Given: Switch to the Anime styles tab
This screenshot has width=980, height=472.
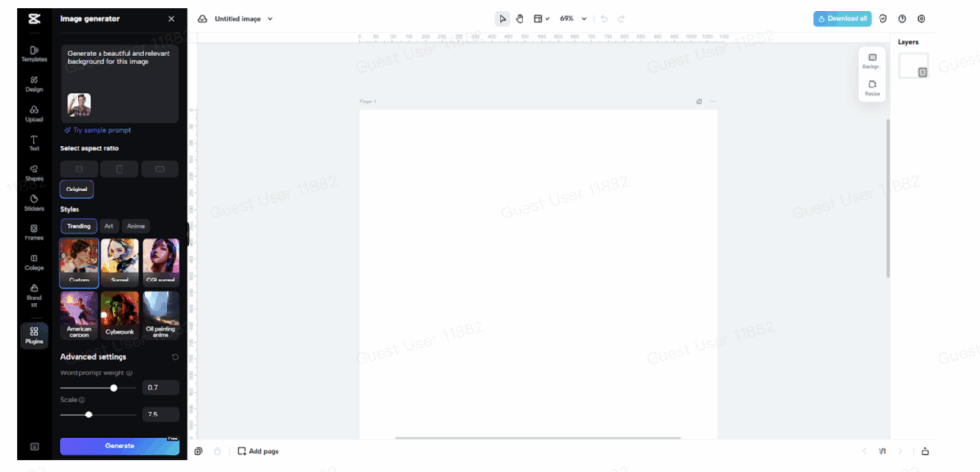Looking at the screenshot, I should (136, 226).
